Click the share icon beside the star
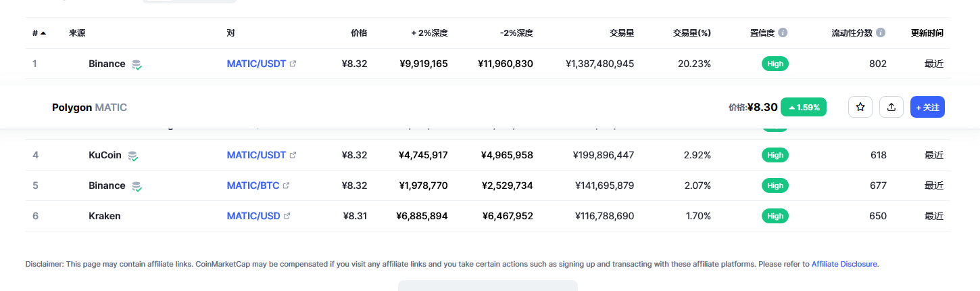This screenshot has height=291, width=980. pyautogui.click(x=891, y=107)
